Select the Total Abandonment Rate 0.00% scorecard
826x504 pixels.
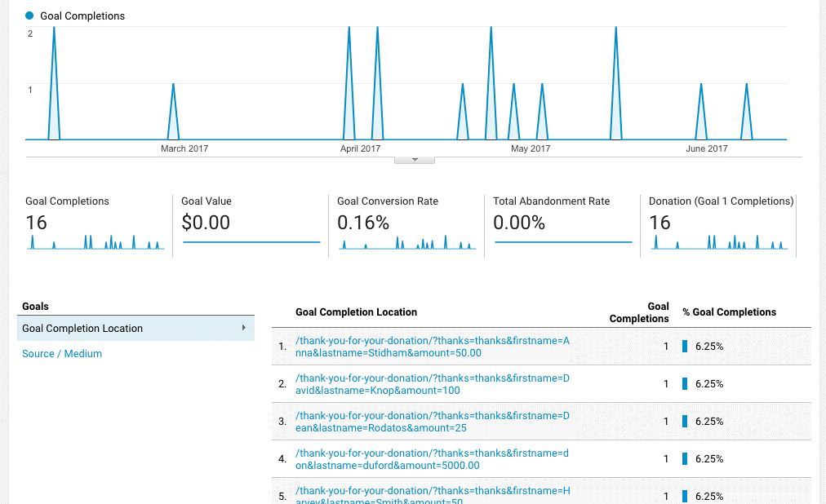coord(562,222)
